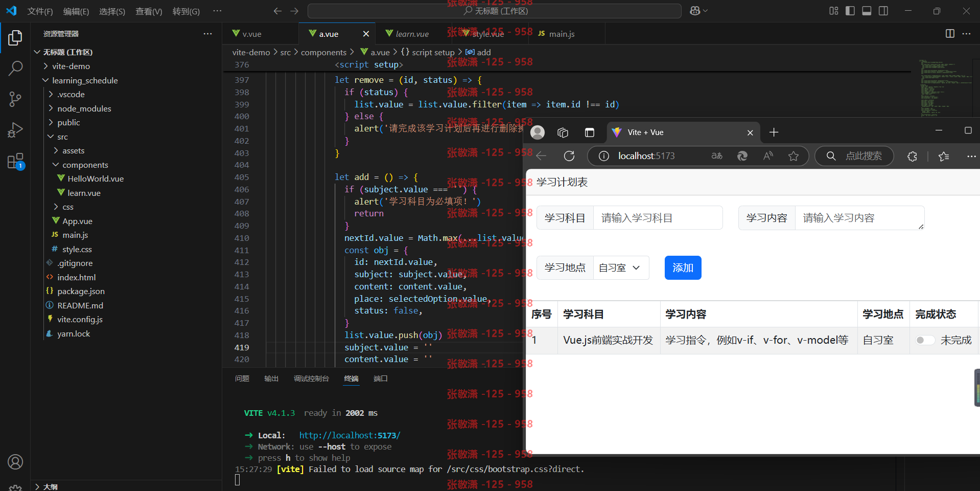This screenshot has width=980, height=491.
Task: Open editor more actions ellipsis
Action: (x=966, y=33)
